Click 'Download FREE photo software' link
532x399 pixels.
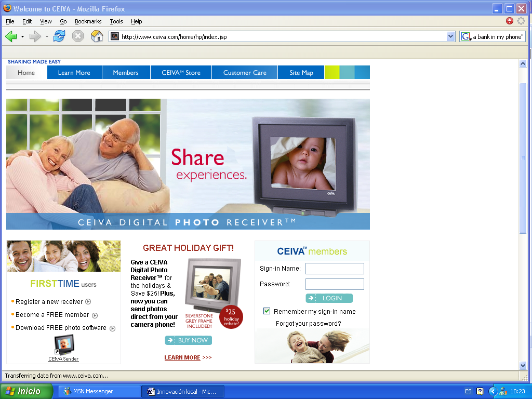coord(61,328)
